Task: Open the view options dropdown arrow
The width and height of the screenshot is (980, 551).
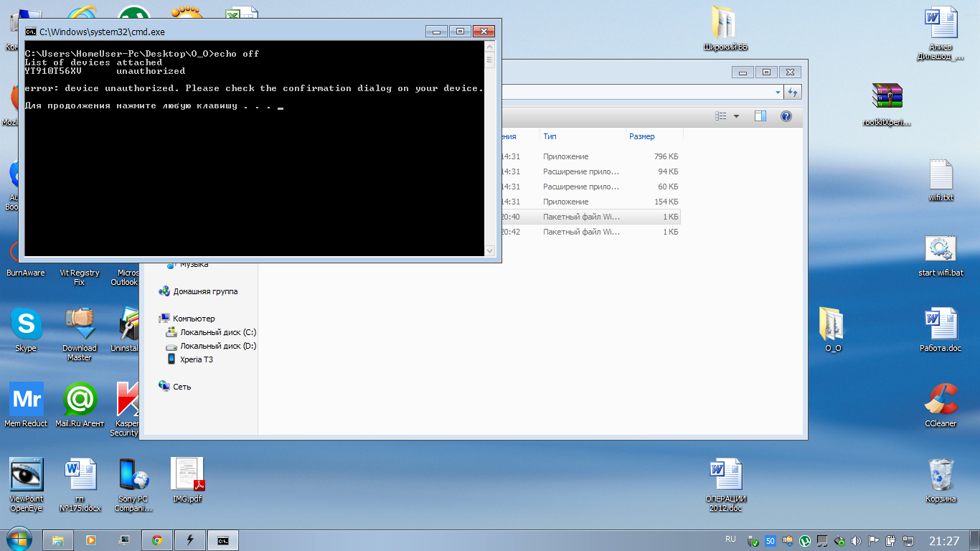Action: coord(736,116)
